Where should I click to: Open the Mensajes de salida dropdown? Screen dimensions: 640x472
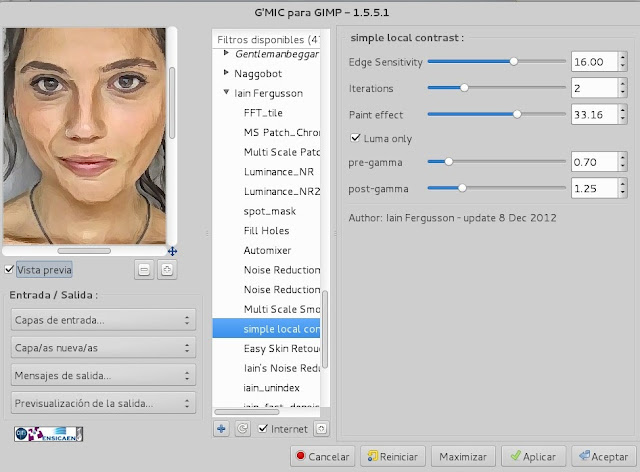click(x=102, y=376)
